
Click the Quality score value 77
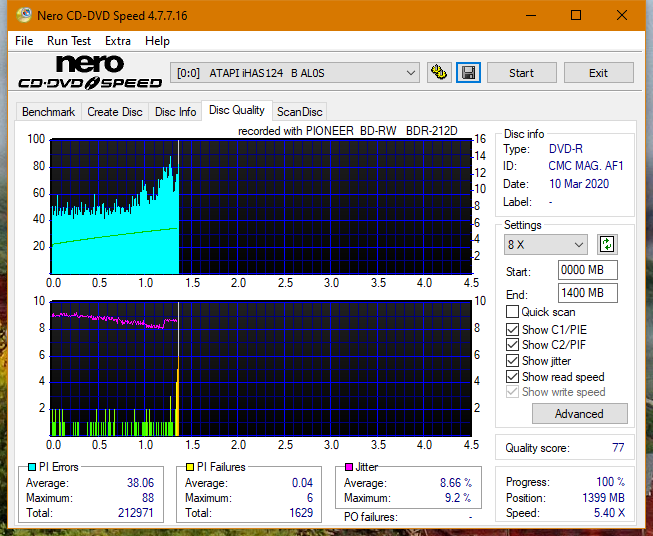pyautogui.click(x=618, y=448)
